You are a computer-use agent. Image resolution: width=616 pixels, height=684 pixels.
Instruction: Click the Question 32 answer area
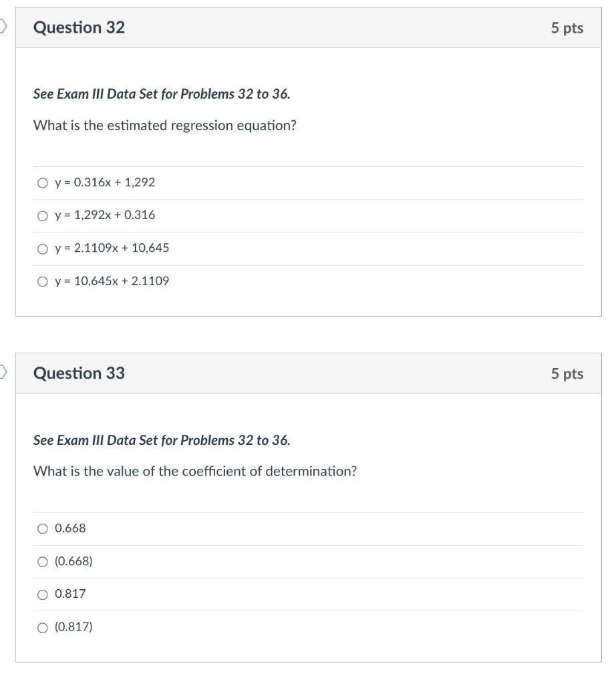(x=307, y=232)
